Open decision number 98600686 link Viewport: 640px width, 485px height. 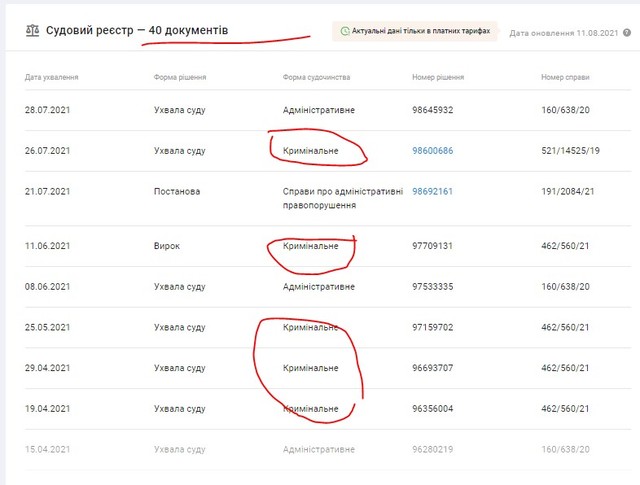click(x=432, y=151)
